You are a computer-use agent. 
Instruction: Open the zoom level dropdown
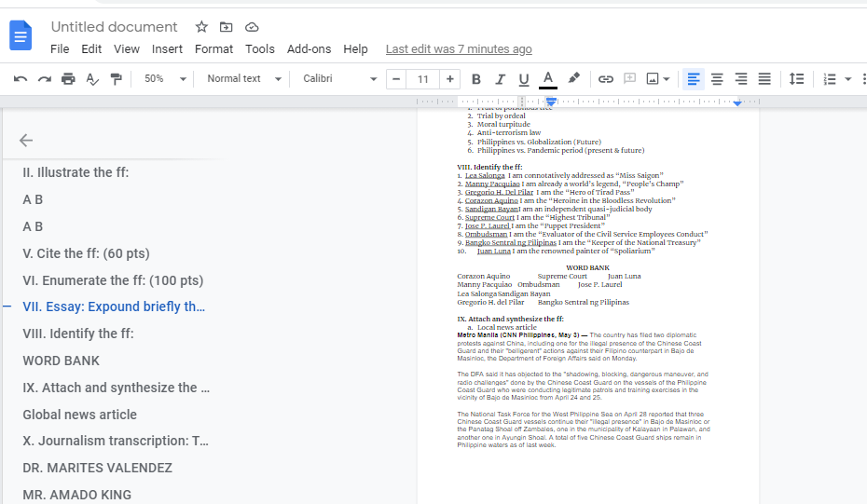[x=165, y=79]
